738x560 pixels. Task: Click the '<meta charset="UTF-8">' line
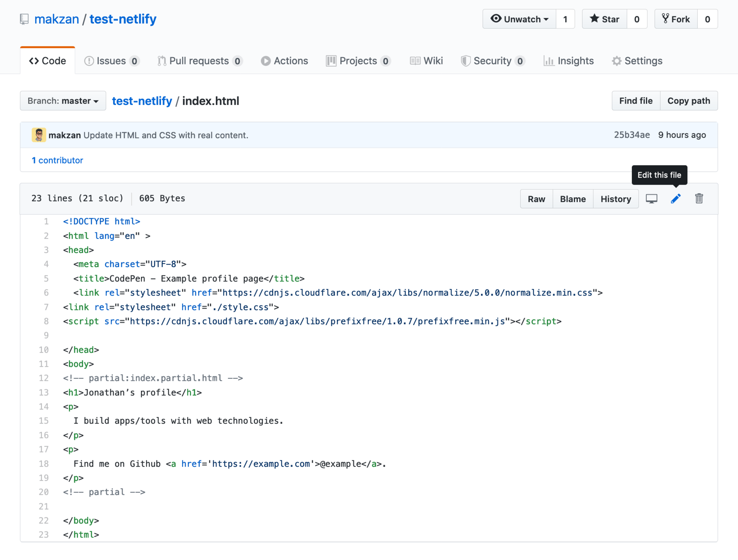coord(130,264)
